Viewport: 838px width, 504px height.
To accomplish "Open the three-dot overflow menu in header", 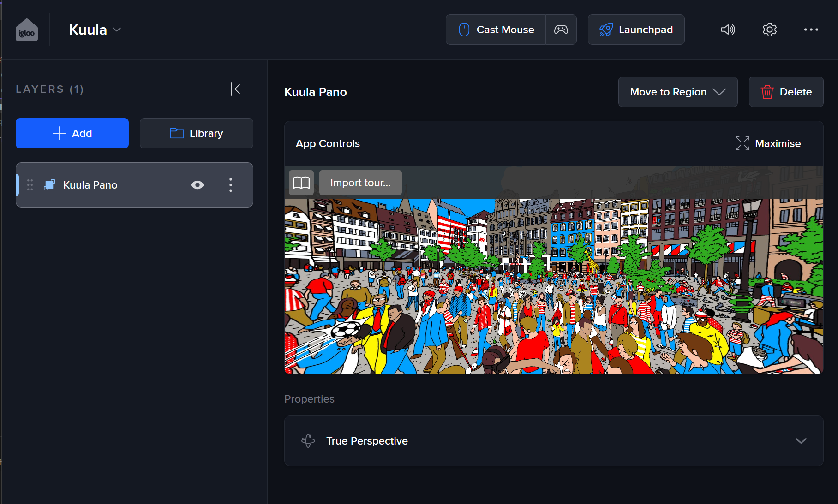I will pyautogui.click(x=811, y=30).
